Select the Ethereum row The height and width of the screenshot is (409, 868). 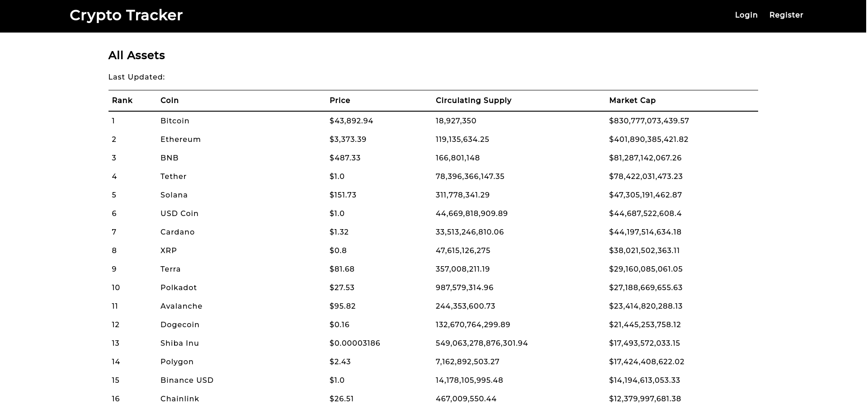(180, 139)
